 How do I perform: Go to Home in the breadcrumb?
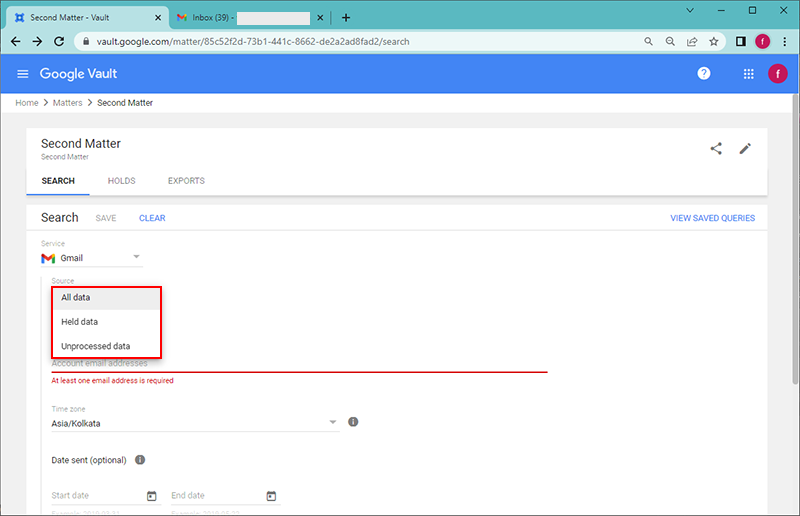pos(27,103)
